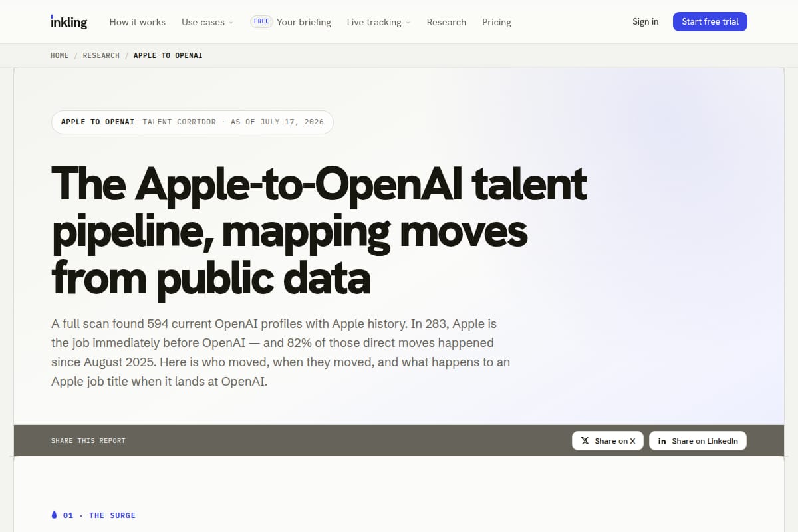Open the Pricing page
Viewport: 798px width, 532px height.
click(x=497, y=22)
